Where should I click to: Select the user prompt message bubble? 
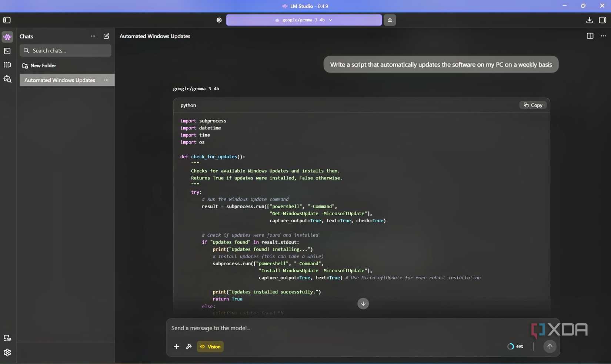pos(441,64)
